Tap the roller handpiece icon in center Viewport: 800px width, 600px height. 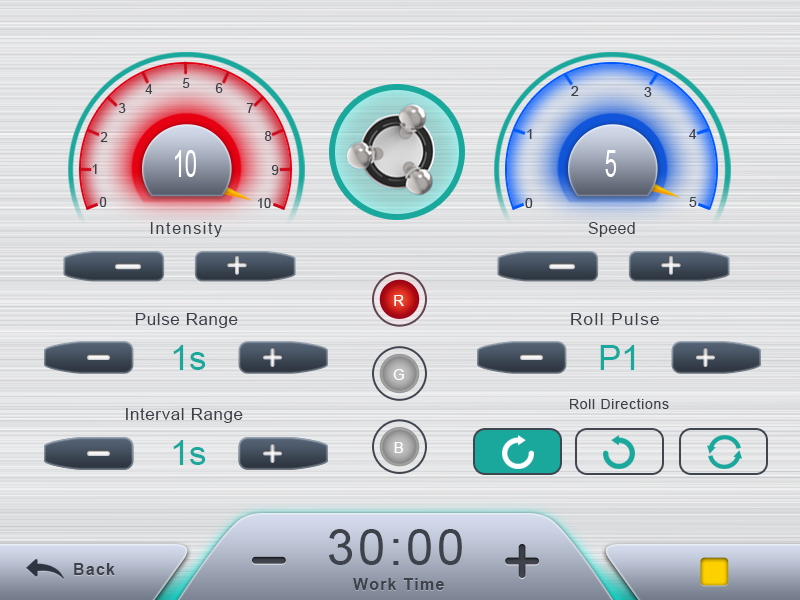point(396,152)
